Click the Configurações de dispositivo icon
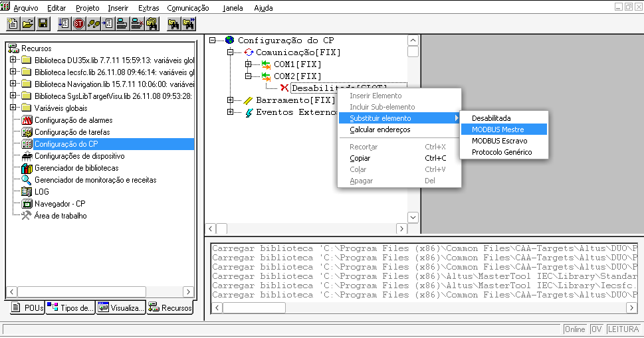Viewport: 644px width, 338px height. pos(27,156)
